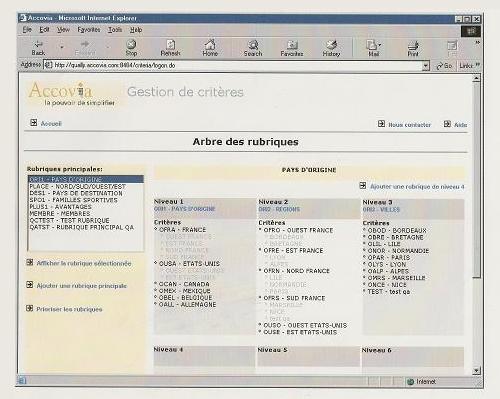Click the Niveau 1 PAYS D'ORIGINE link
The image size is (500, 399).
pyautogui.click(x=184, y=209)
